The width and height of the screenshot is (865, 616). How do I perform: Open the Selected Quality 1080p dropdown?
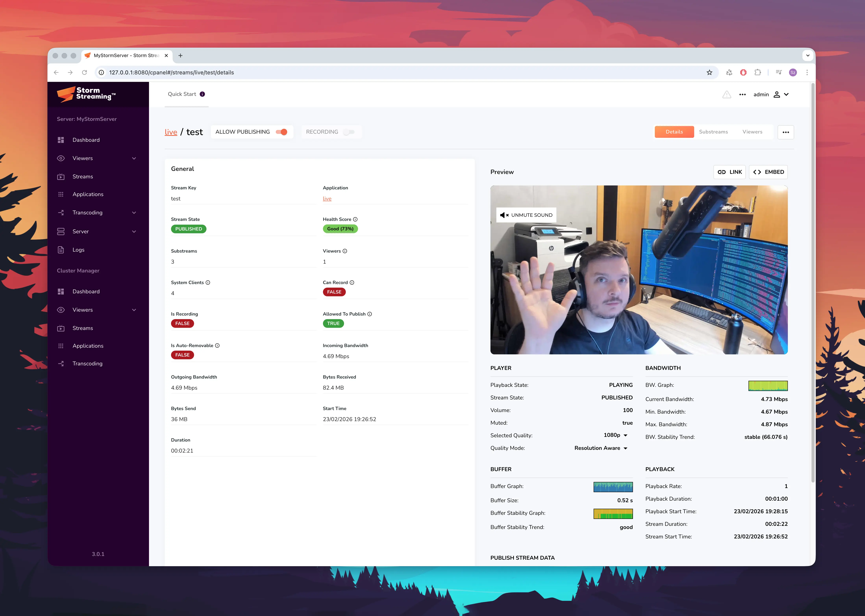(x=615, y=435)
